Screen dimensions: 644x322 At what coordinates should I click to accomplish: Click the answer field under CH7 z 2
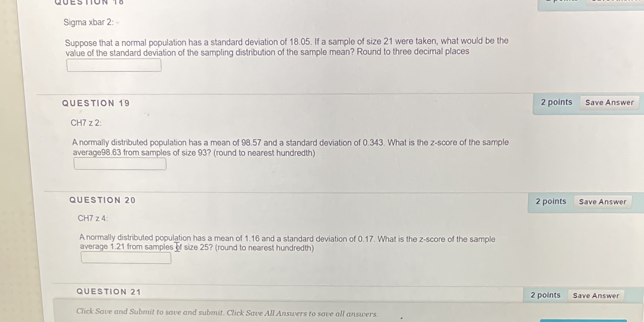pos(120,164)
